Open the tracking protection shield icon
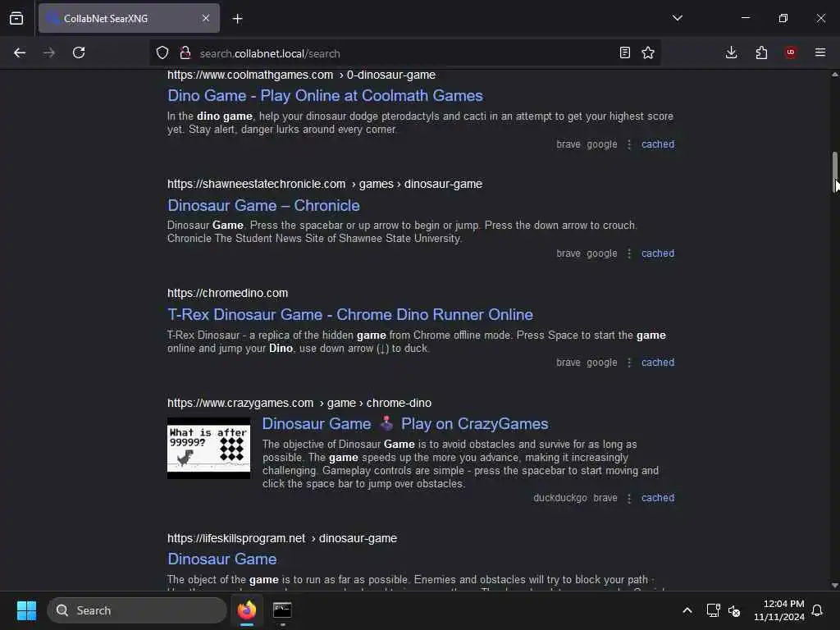840x630 pixels. pyautogui.click(x=162, y=52)
